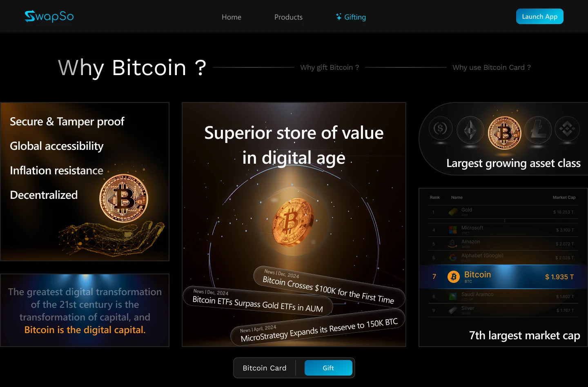
Task: Click the Litecoin coin icon
Action: 538,130
